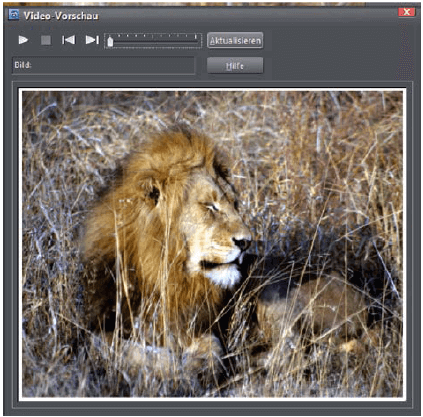Grab the playback position slider handle
Viewport: 423px width, 417px height.
coord(110,42)
